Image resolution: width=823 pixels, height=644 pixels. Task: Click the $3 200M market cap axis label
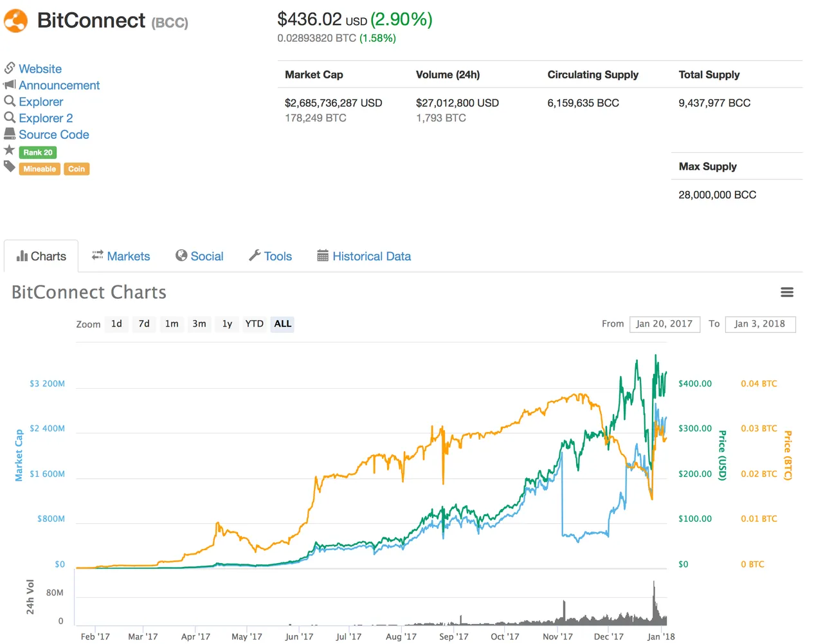tap(47, 384)
